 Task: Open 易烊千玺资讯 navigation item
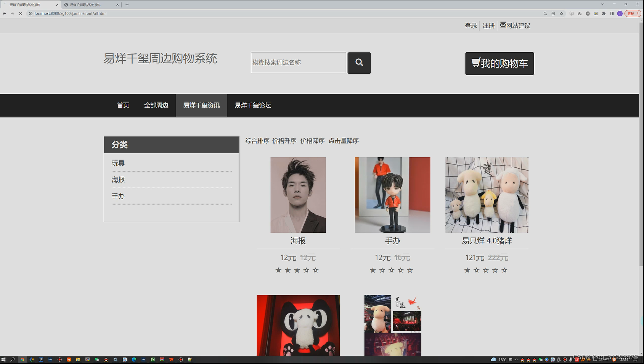(x=201, y=105)
